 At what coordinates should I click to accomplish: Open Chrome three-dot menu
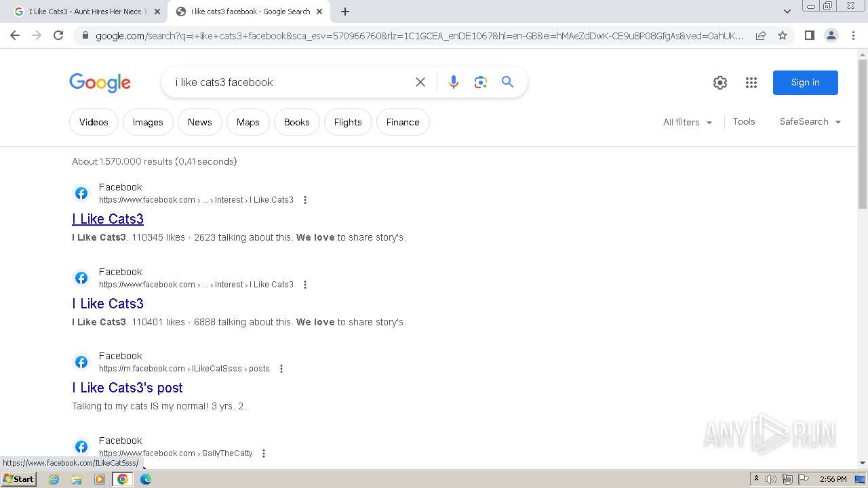(853, 35)
